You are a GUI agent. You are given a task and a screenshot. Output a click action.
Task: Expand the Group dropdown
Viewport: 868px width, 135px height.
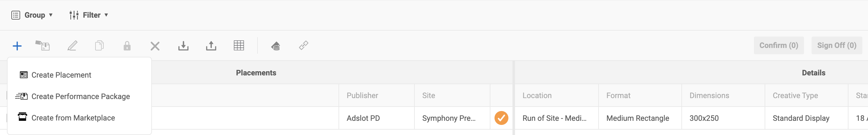point(32,15)
